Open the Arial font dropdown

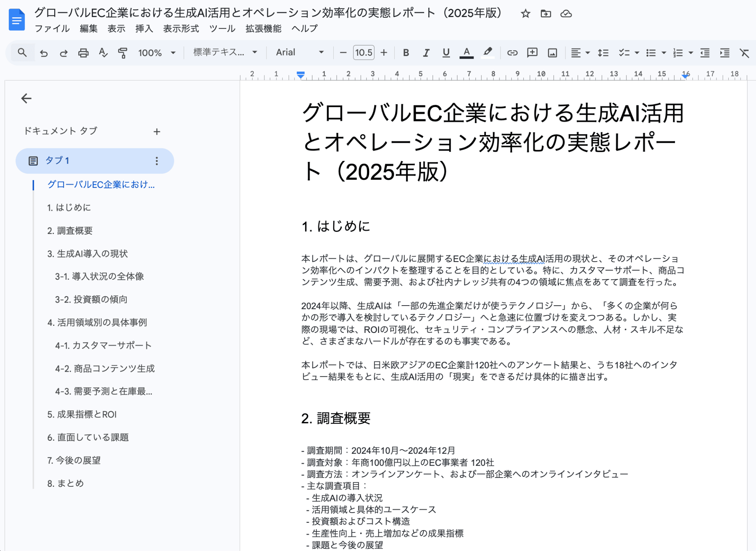(300, 53)
